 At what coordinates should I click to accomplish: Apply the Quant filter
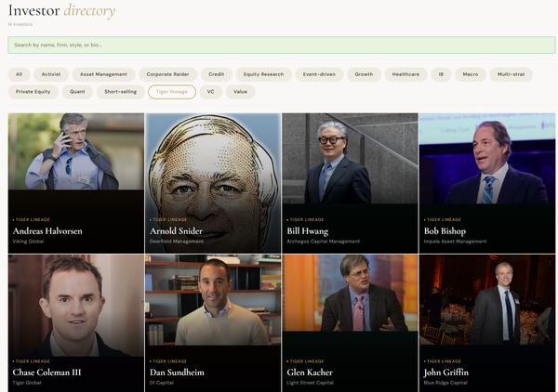click(x=77, y=92)
